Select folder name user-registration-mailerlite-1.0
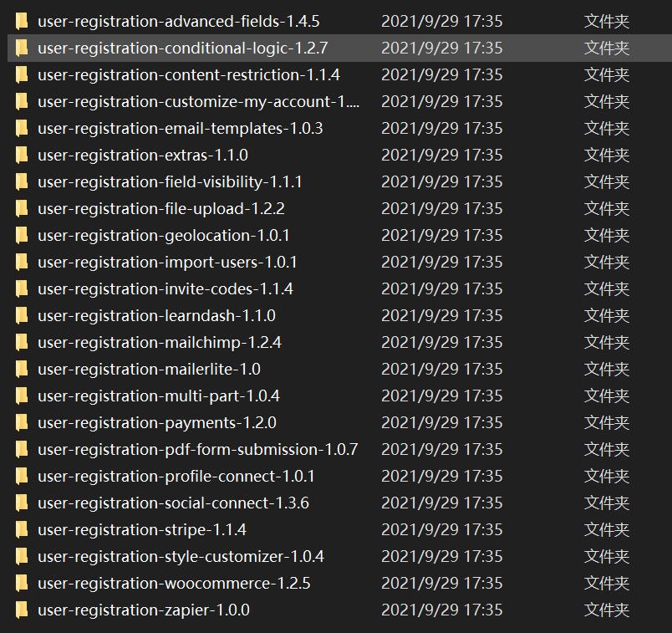 [150, 370]
